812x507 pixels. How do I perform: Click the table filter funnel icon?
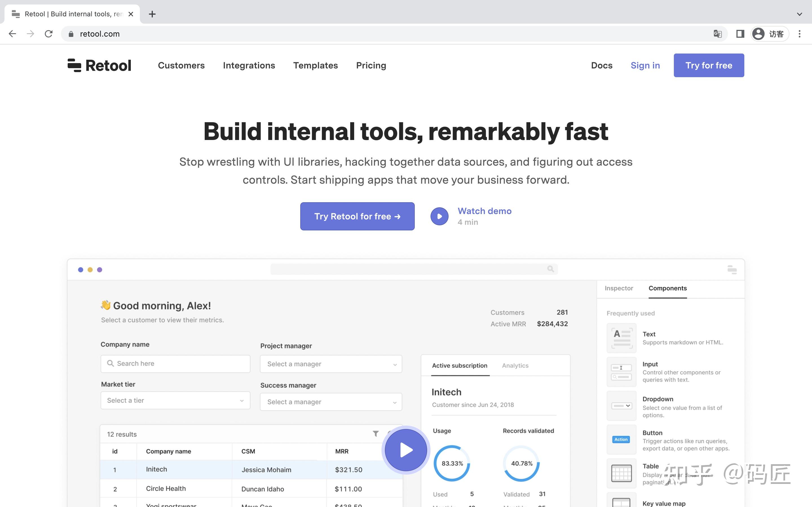coord(376,434)
